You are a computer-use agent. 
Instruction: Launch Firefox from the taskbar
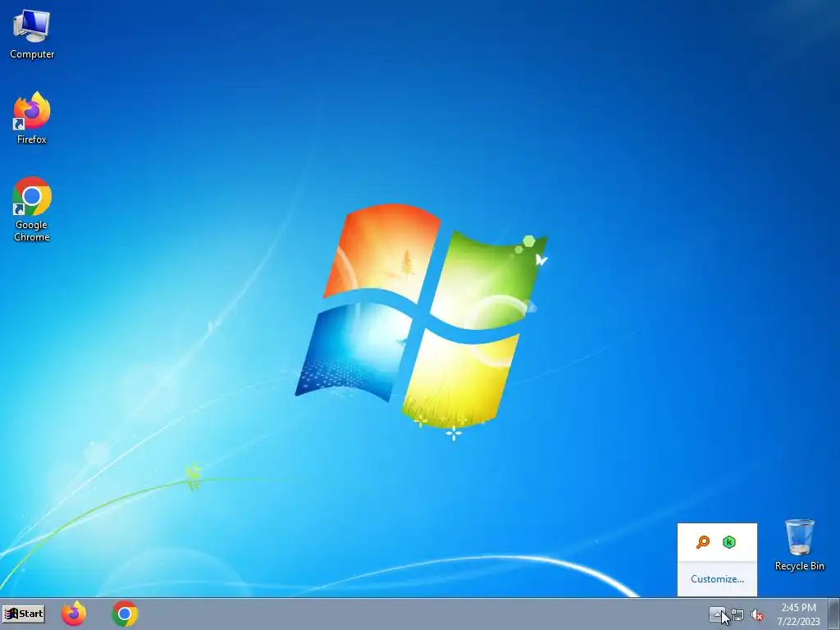[74, 614]
